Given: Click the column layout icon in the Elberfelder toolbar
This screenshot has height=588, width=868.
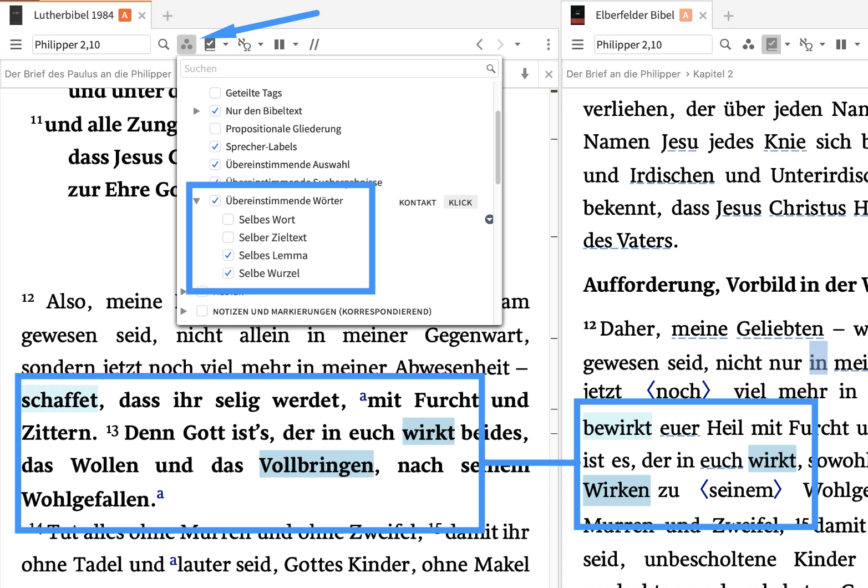Looking at the screenshot, I should [x=841, y=44].
